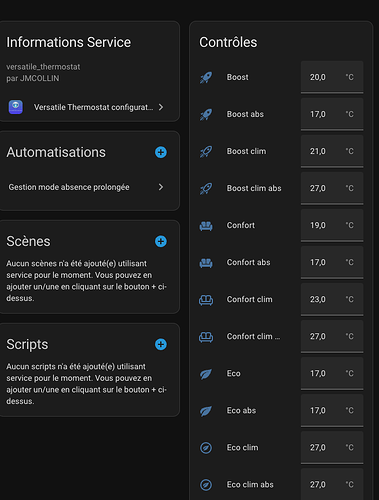
Task: Open Versatile Thermostat configuration chevron
Action: (161, 107)
